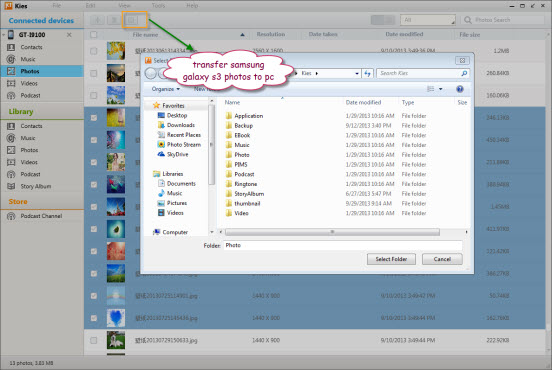The width and height of the screenshot is (552, 370).
Task: Uncheck the 346.13KB photo row checkbox
Action: (94, 118)
